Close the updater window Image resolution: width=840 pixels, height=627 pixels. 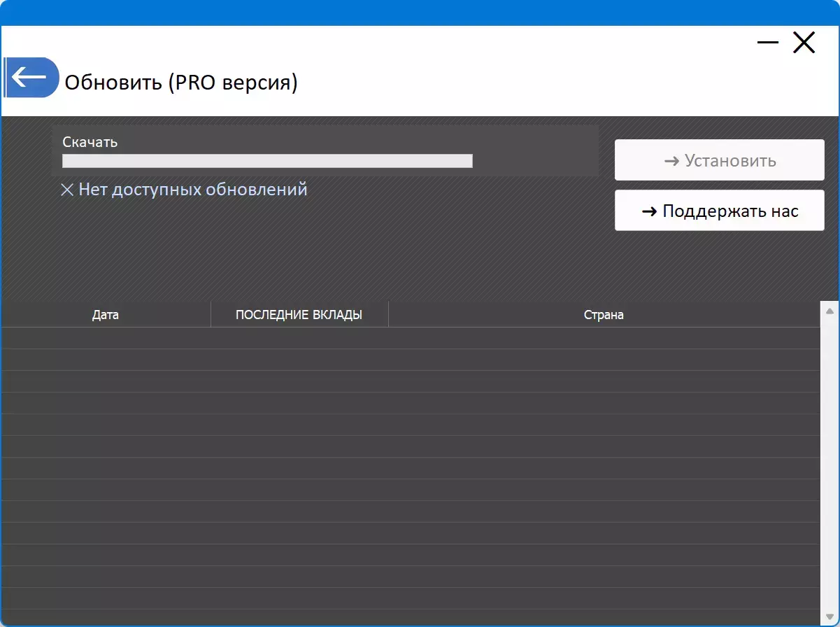(x=804, y=43)
